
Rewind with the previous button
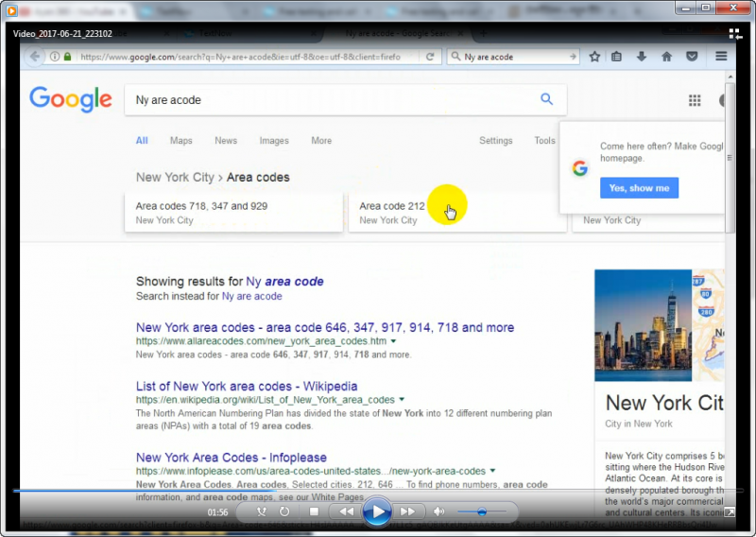pyautogui.click(x=346, y=511)
